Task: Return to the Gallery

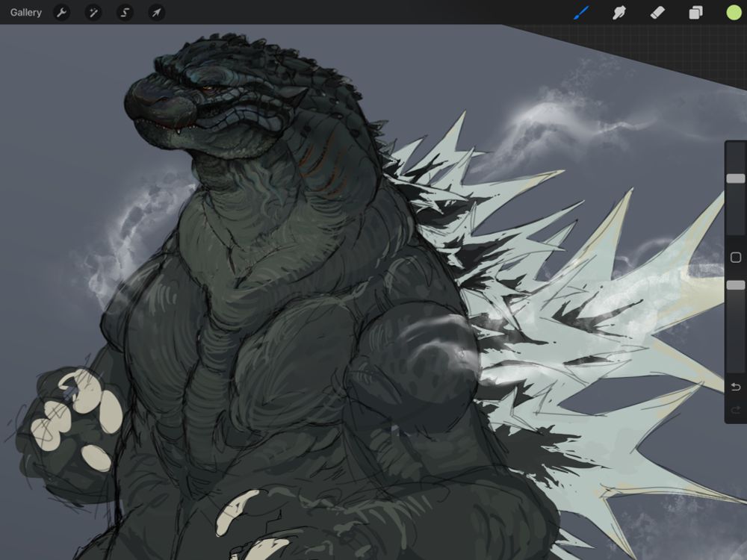Action: pyautogui.click(x=25, y=13)
